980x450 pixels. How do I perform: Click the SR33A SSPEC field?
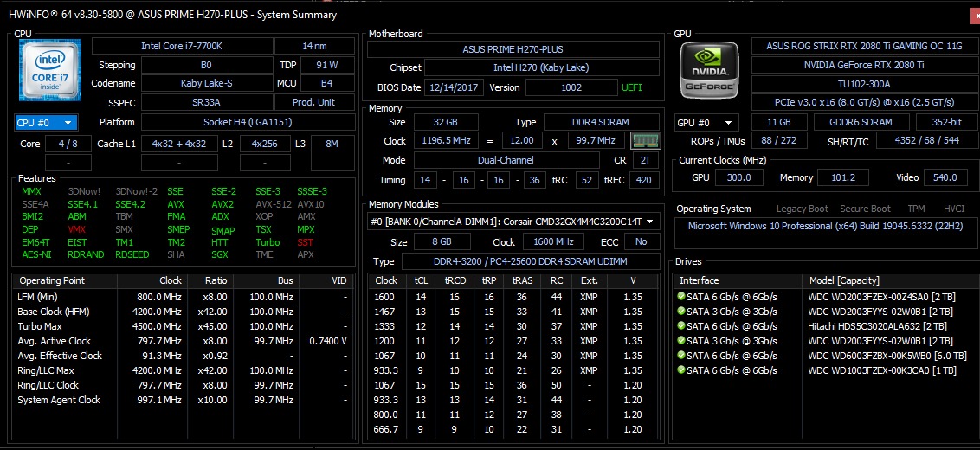207,102
